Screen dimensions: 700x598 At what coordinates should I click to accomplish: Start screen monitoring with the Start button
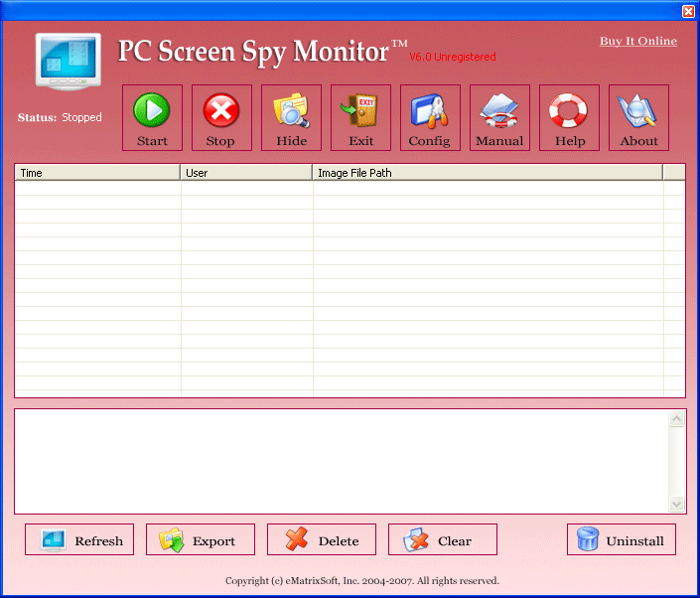[x=152, y=117]
